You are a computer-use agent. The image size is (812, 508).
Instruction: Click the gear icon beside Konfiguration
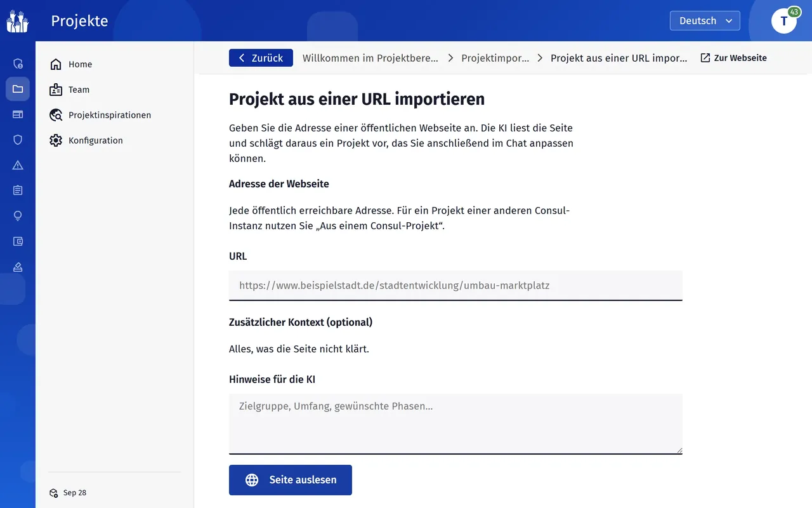[56, 140]
